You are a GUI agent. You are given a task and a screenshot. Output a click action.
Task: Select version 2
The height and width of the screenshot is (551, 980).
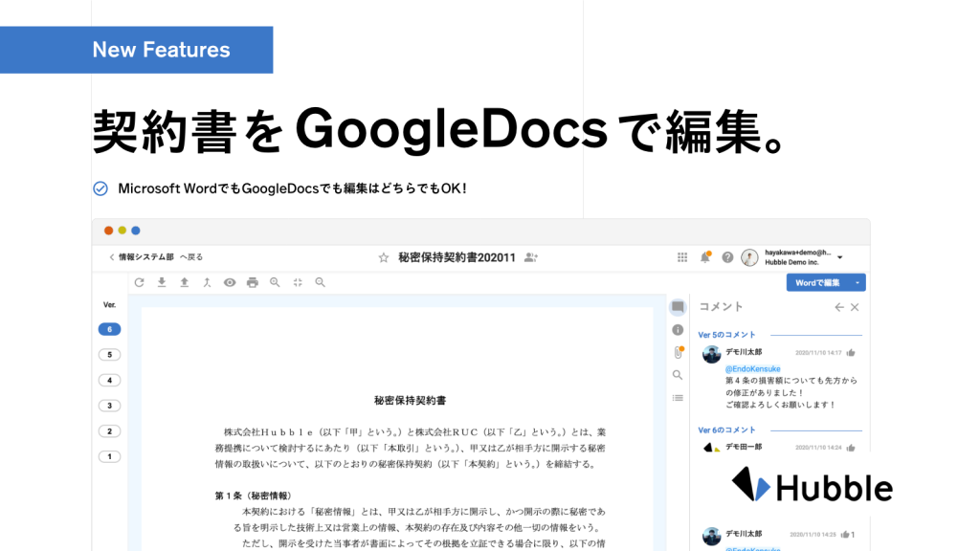click(109, 431)
